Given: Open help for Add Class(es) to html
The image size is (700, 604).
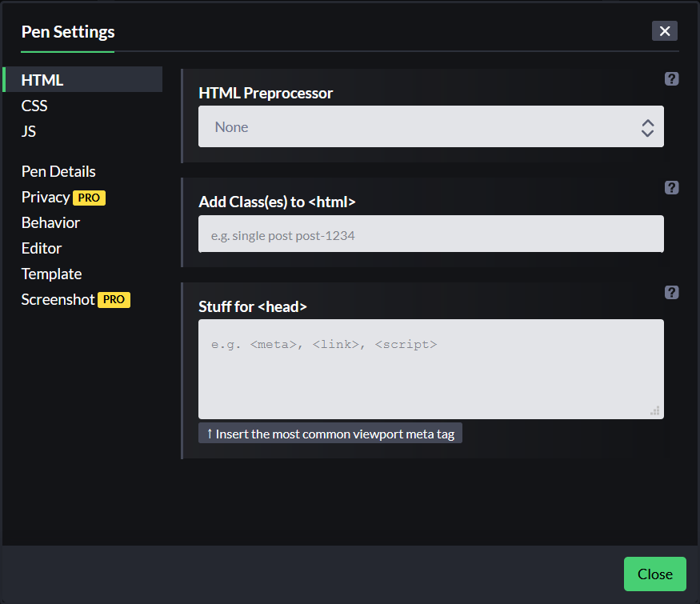Looking at the screenshot, I should click(x=672, y=187).
